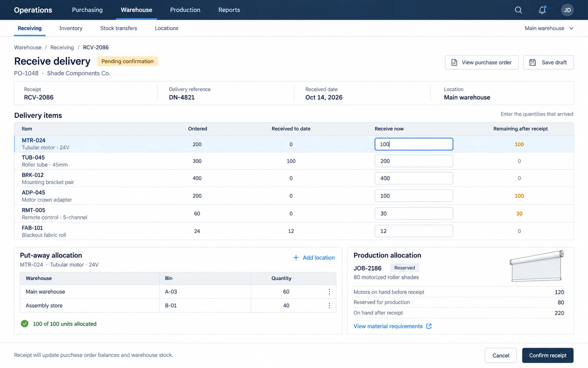Select the RMT-005 item name
Image resolution: width=588 pixels, height=368 pixels.
pos(33,210)
